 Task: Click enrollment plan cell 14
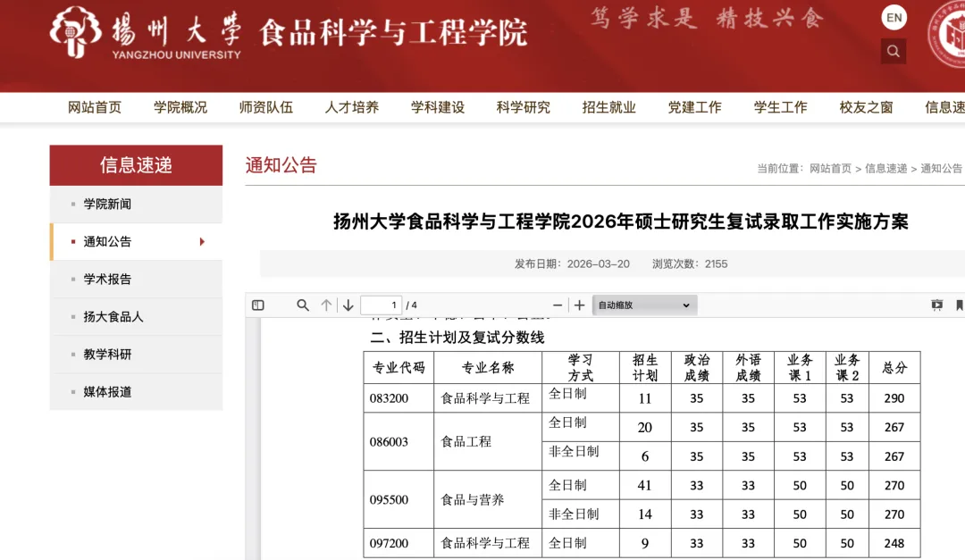tap(644, 514)
